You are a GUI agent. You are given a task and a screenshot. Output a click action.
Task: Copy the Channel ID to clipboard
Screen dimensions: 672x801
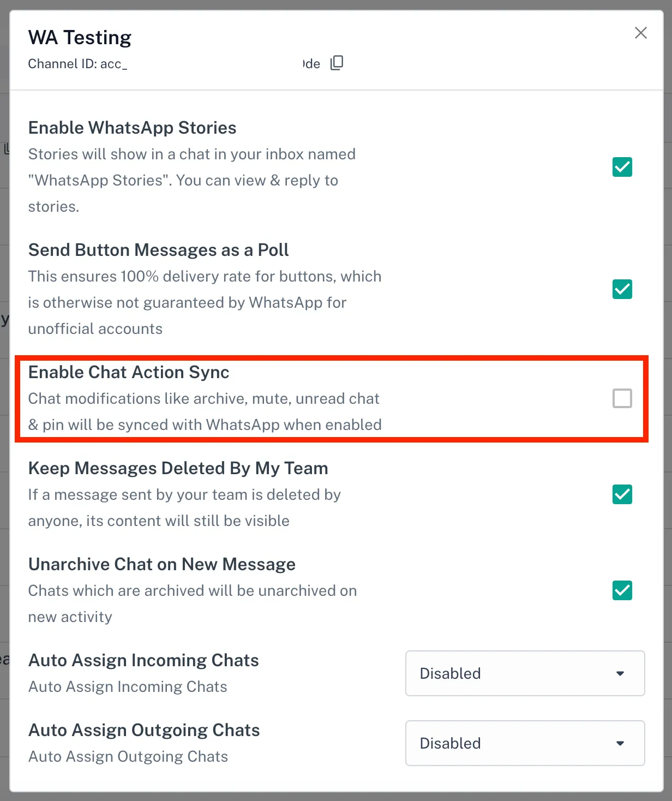(x=337, y=63)
